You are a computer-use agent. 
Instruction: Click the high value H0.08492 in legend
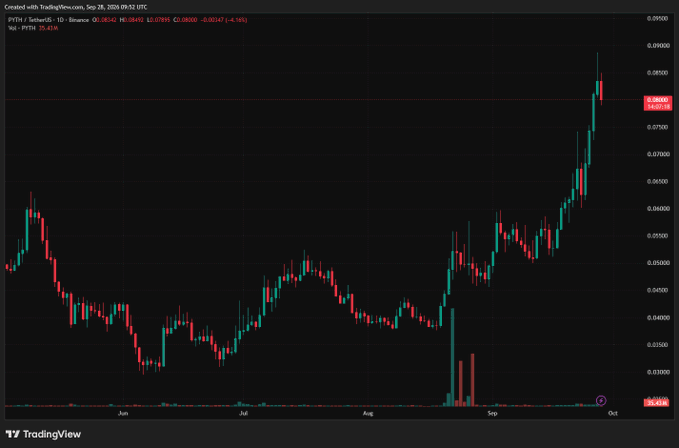click(x=132, y=20)
